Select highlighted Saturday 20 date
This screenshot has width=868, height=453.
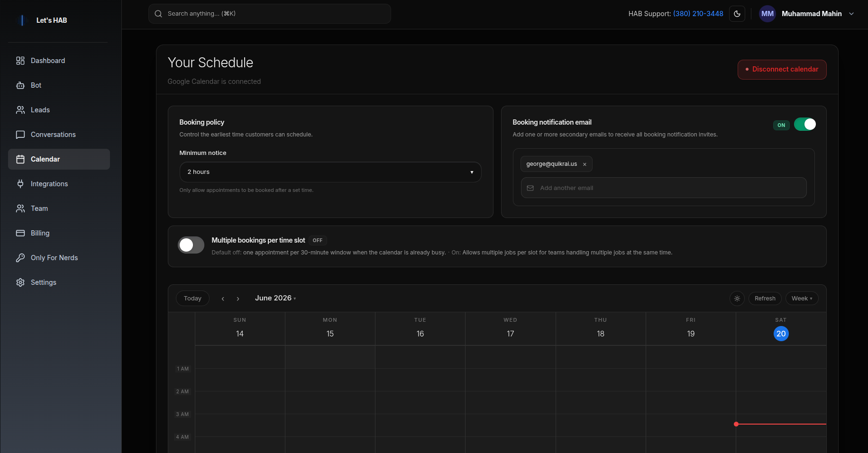click(781, 334)
